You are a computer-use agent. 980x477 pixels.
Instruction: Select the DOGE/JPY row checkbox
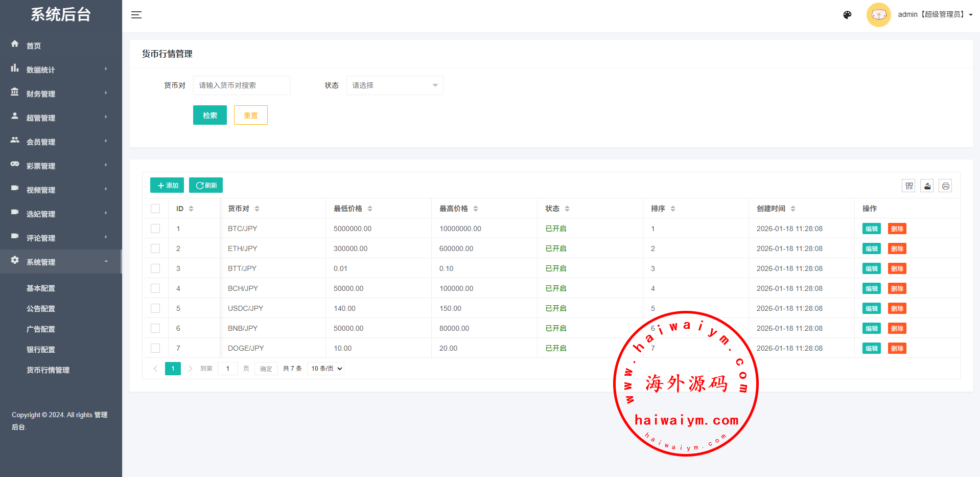coord(155,348)
